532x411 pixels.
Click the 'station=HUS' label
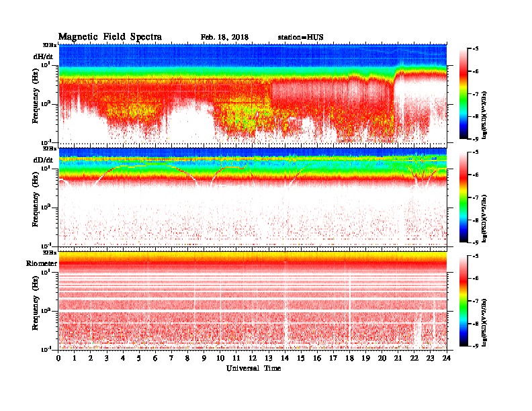(x=300, y=38)
